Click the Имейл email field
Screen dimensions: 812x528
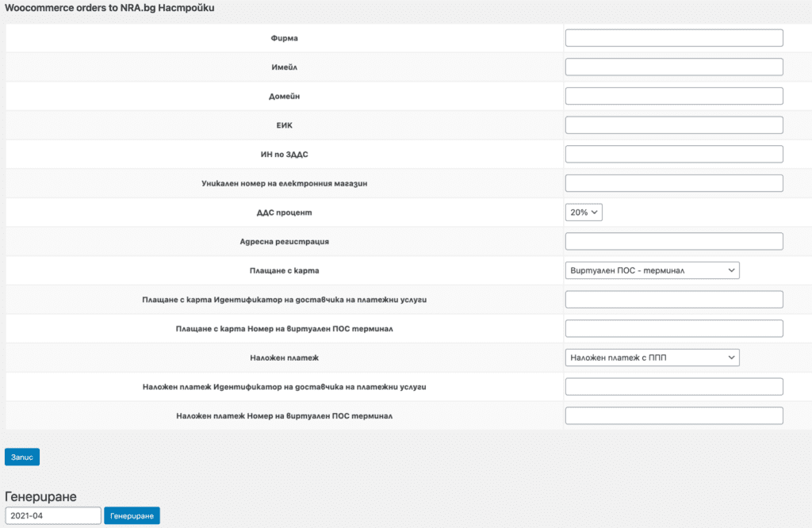pyautogui.click(x=672, y=67)
